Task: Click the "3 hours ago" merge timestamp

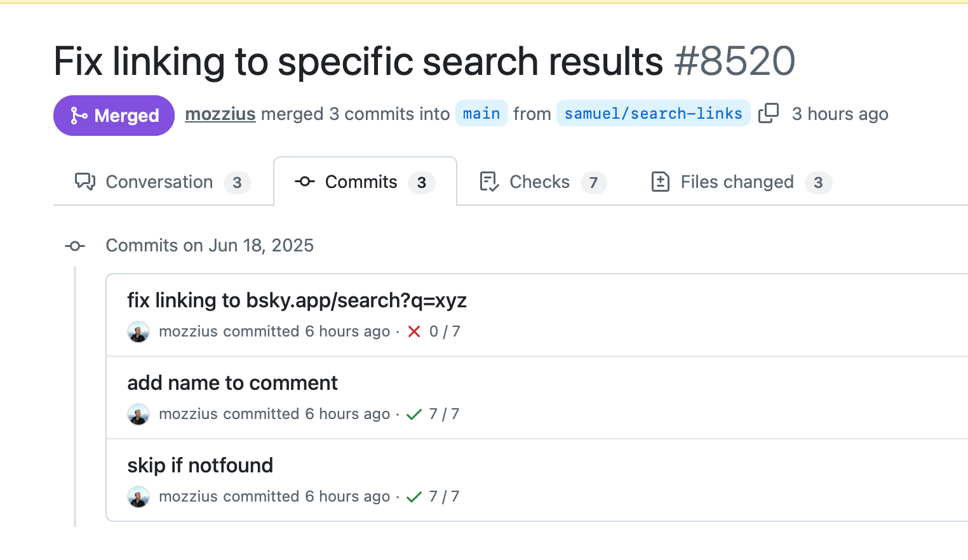Action: [x=840, y=114]
